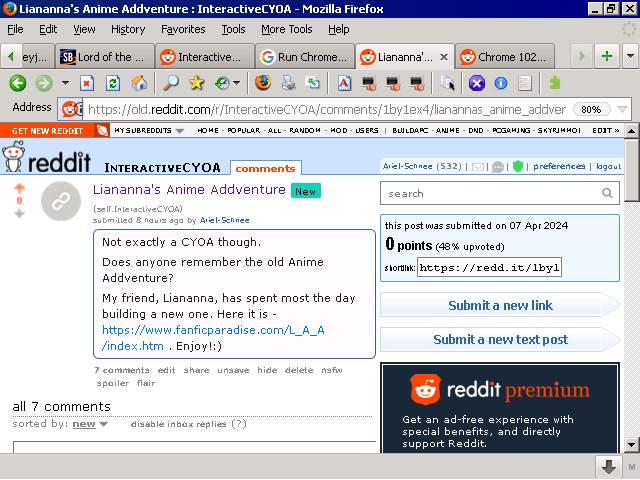640x480 pixels.
Task: Open the More Tools menu
Action: point(287,29)
